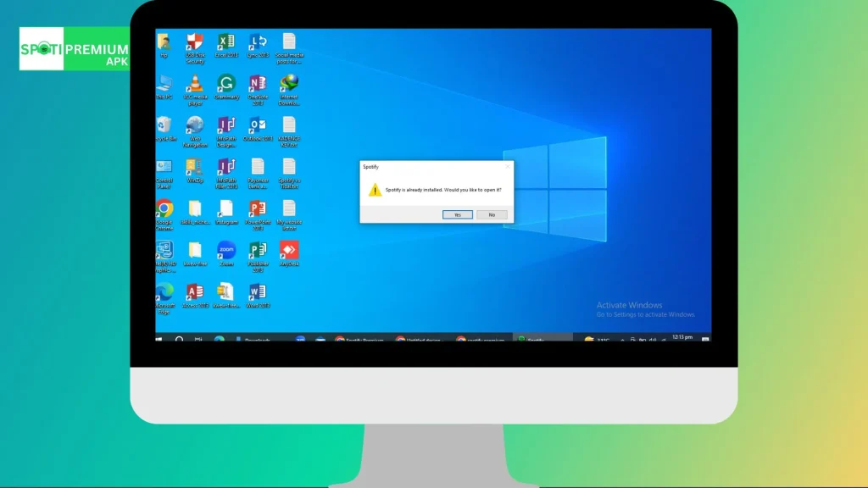
Task: Select the Payoneer bank text file
Action: (258, 174)
